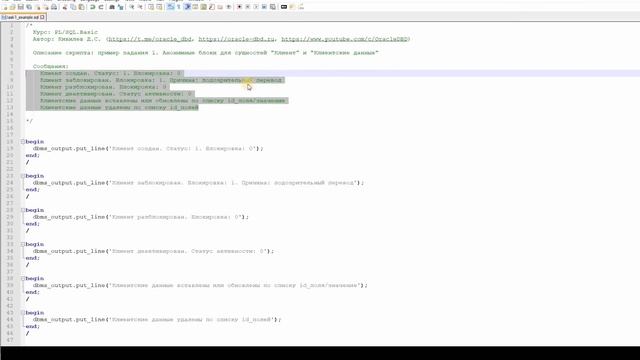
Task: Switch to the example .sql file tab
Action: click(22, 17)
